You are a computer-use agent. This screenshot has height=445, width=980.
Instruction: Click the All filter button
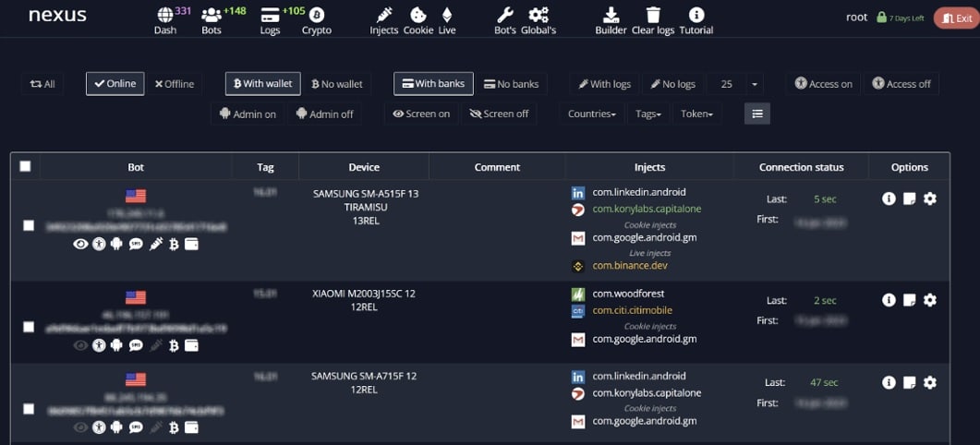tap(42, 84)
